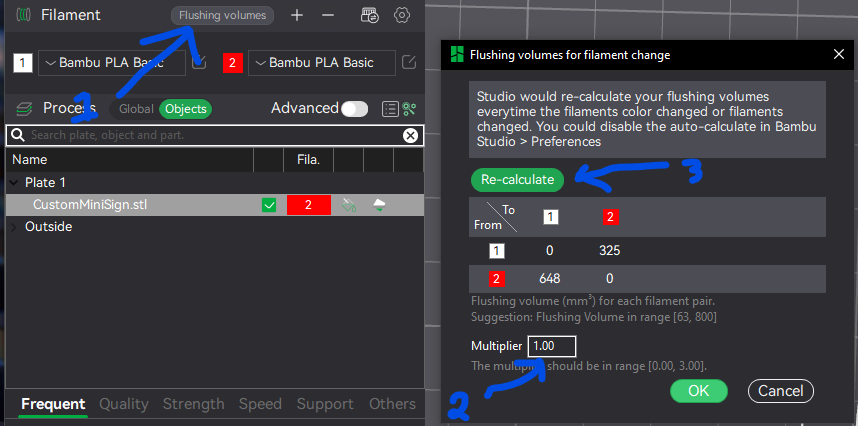Viewport: 858px width, 426px height.
Task: Edit filament 2 preset with pencil icon
Action: pos(409,63)
